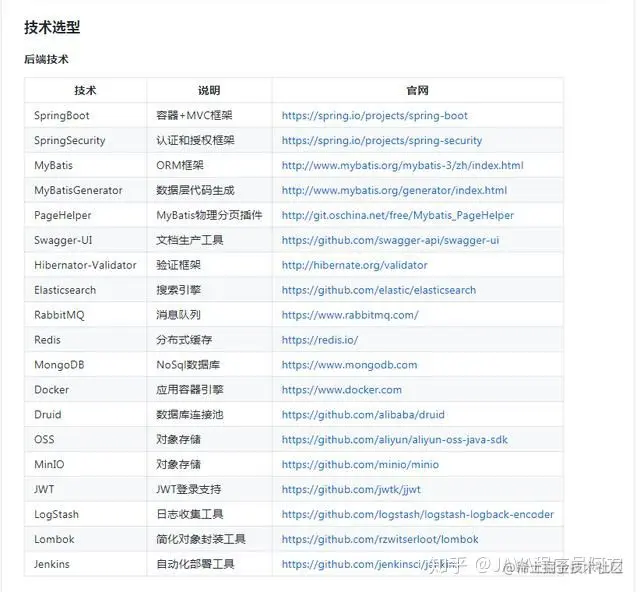640x592 pixels.
Task: Open the elastic/elasticsearch GitHub link
Action: (379, 290)
